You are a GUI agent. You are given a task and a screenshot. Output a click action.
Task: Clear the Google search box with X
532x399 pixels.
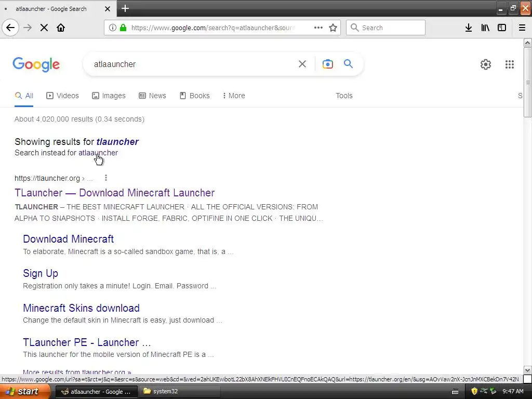302,64
